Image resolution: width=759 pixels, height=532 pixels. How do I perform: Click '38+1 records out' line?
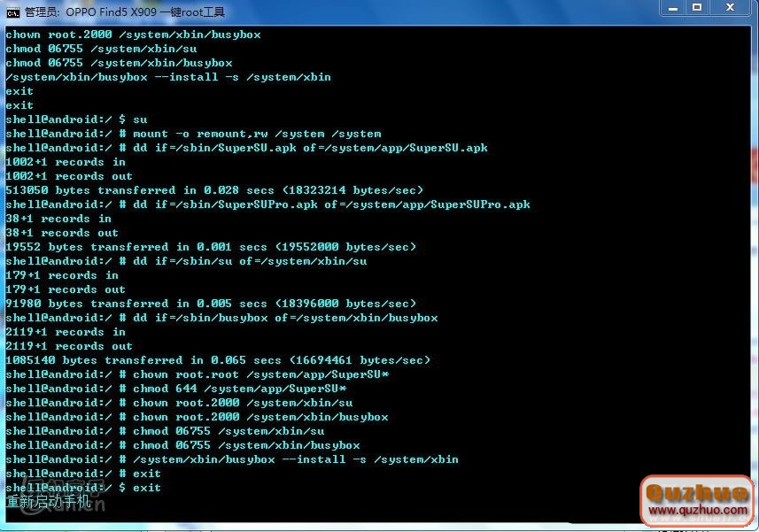[x=62, y=233]
